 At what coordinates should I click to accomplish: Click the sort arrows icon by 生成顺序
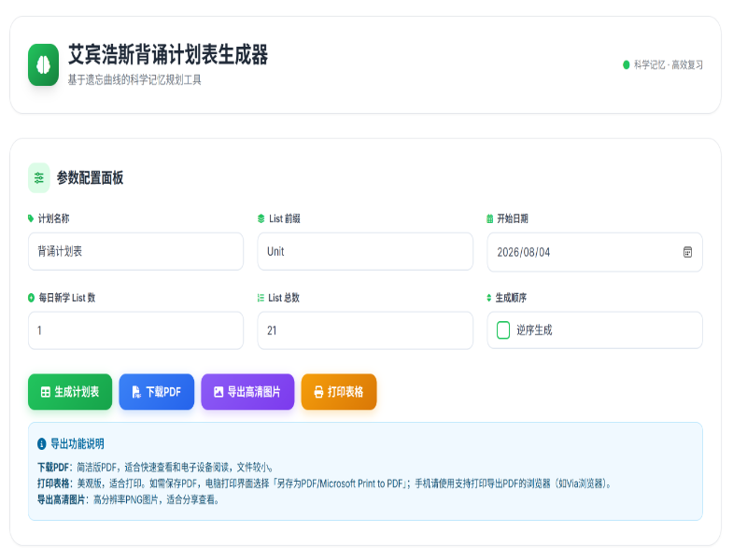click(488, 298)
